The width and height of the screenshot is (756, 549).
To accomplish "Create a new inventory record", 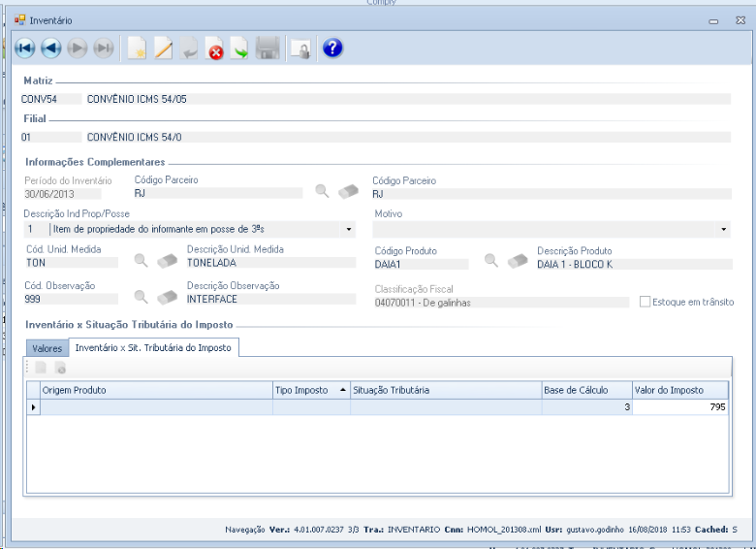I will [138, 48].
